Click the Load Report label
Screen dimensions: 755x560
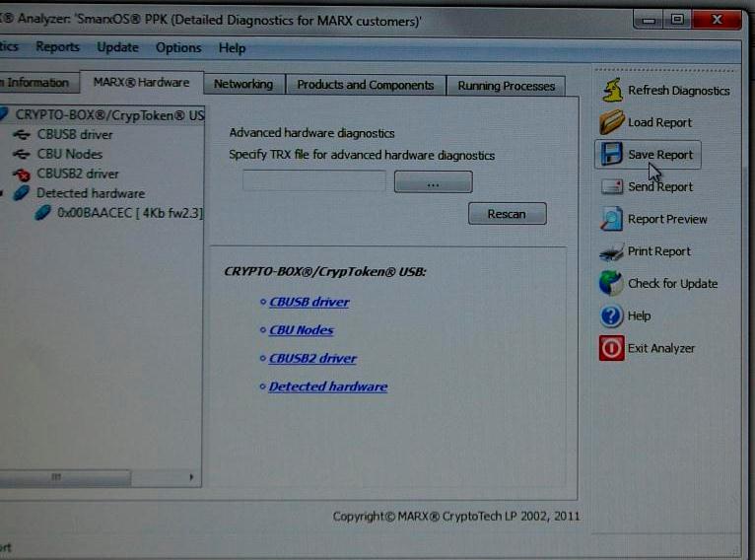click(659, 122)
